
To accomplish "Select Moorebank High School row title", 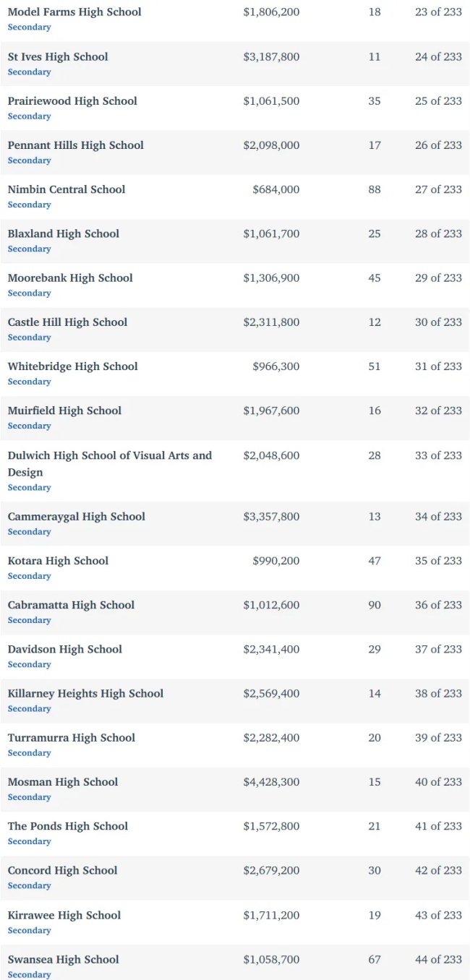I will pyautogui.click(x=70, y=278).
